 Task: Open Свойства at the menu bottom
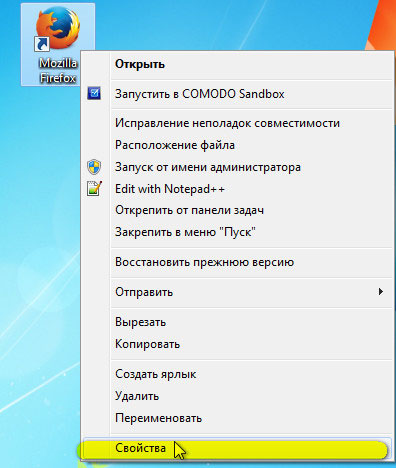click(237, 448)
